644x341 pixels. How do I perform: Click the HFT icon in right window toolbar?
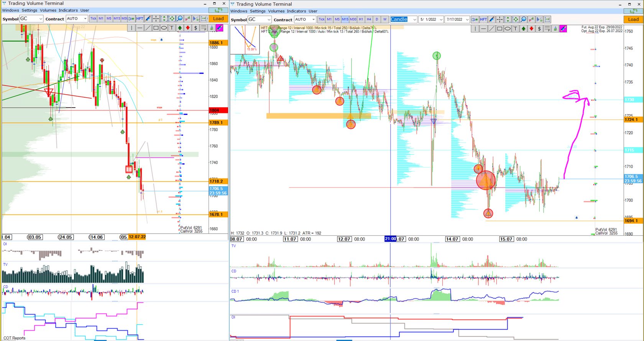coord(483,19)
